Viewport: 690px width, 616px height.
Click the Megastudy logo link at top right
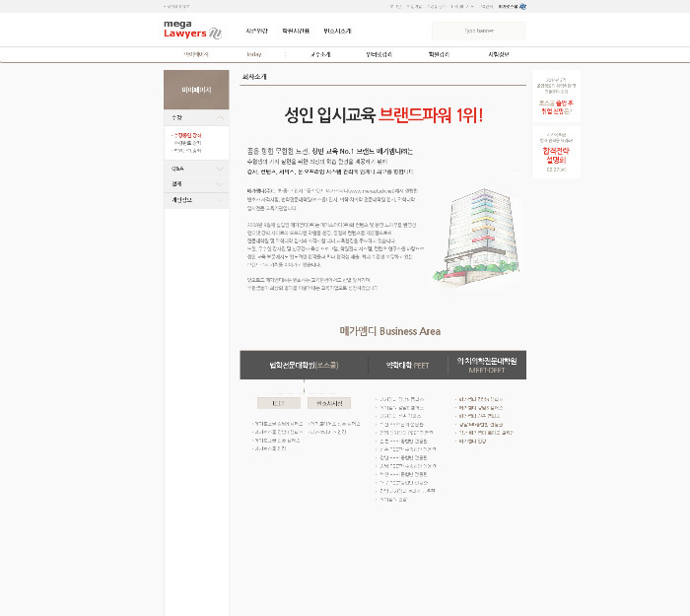513,7
